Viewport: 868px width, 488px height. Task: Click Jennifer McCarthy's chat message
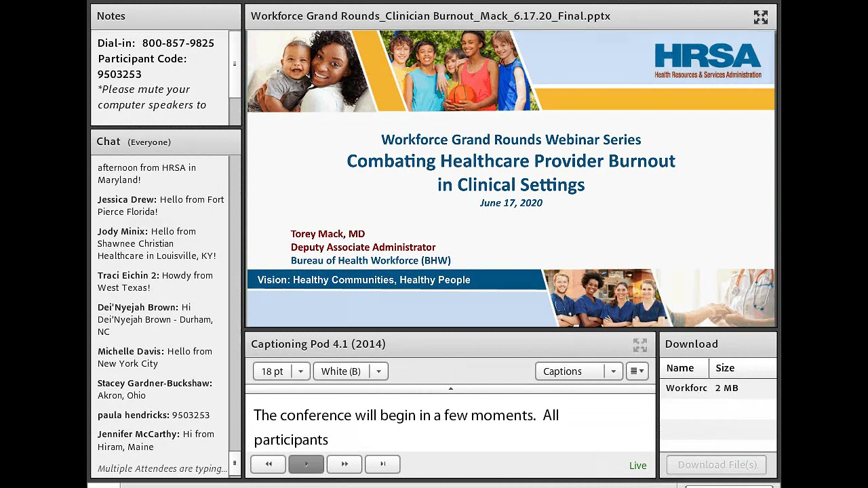coord(156,441)
